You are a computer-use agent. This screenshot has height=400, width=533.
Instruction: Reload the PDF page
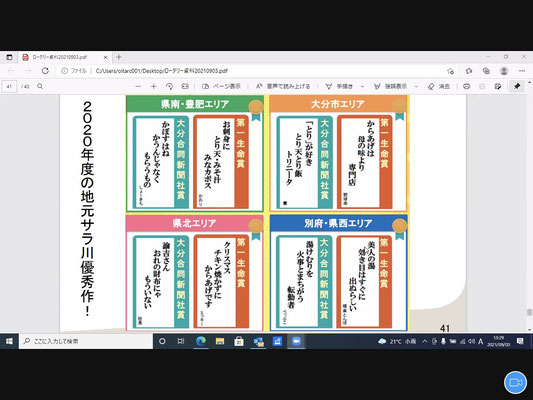pos(45,71)
